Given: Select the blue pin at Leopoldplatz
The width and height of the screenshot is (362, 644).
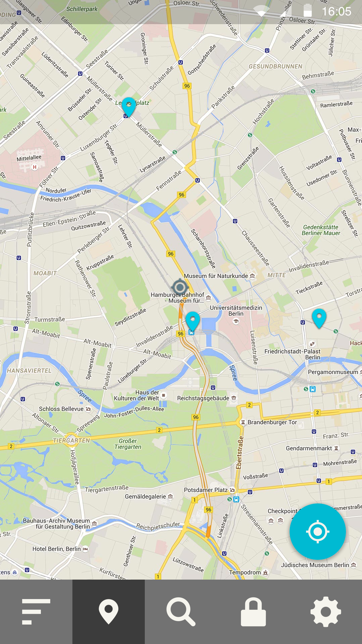Looking at the screenshot, I should (128, 107).
